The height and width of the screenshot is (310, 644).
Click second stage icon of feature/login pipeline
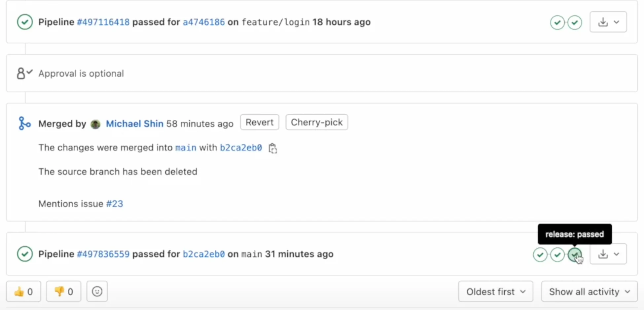[575, 22]
